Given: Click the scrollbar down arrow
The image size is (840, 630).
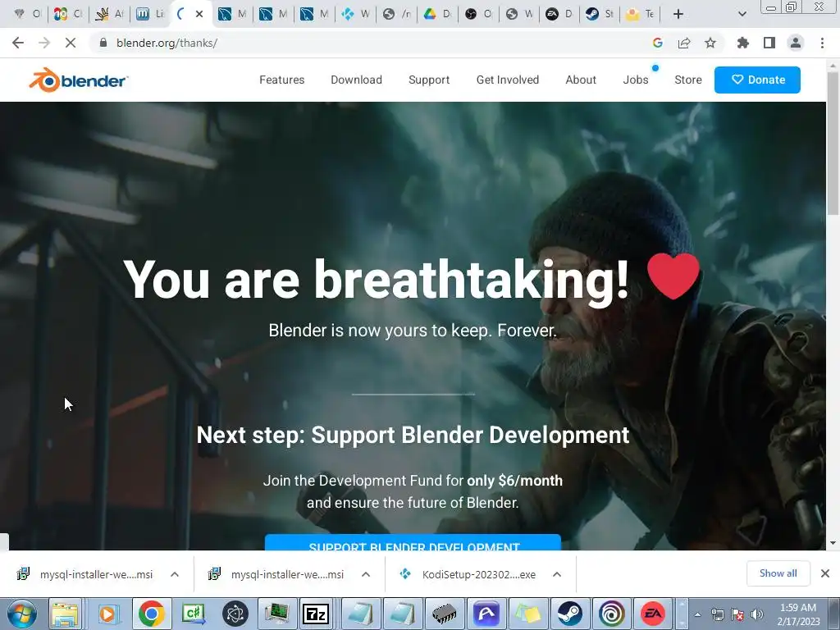Looking at the screenshot, I should [833, 543].
